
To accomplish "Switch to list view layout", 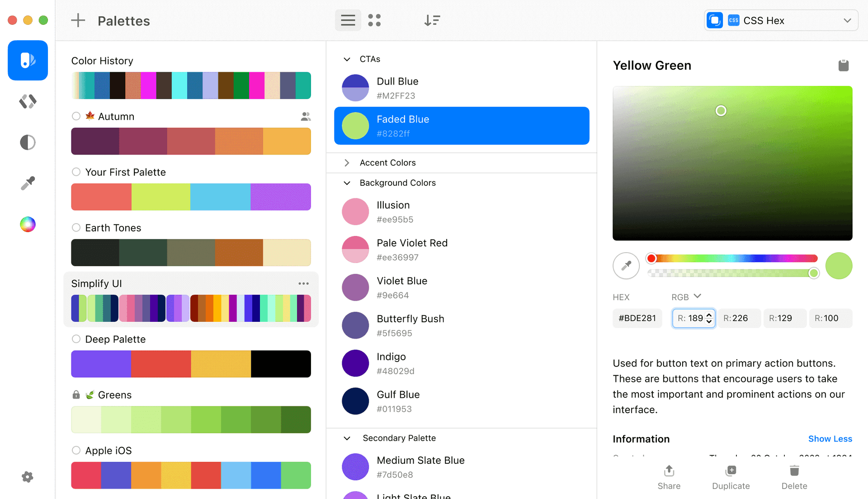I will coord(348,20).
